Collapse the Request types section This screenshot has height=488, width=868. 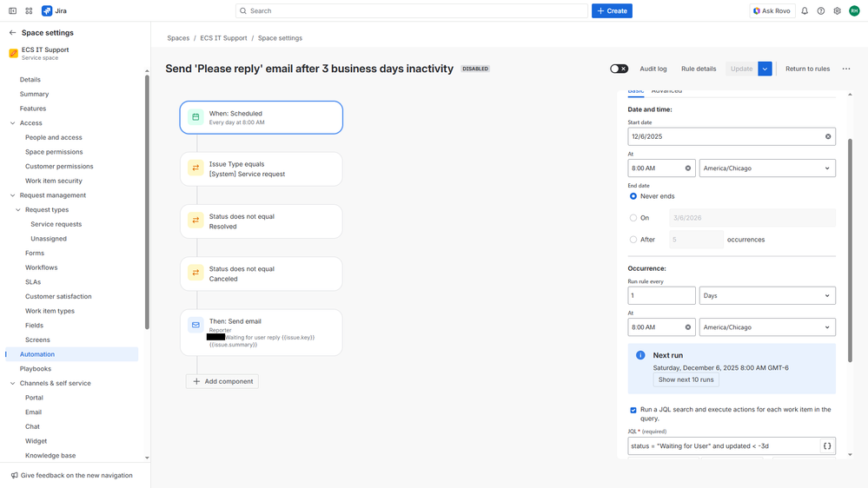[18, 209]
